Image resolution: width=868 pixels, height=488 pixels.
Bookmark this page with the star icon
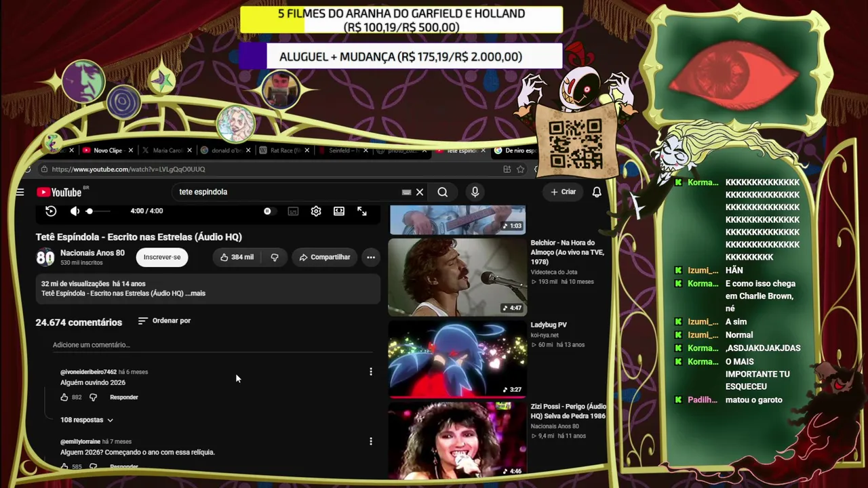coord(520,169)
